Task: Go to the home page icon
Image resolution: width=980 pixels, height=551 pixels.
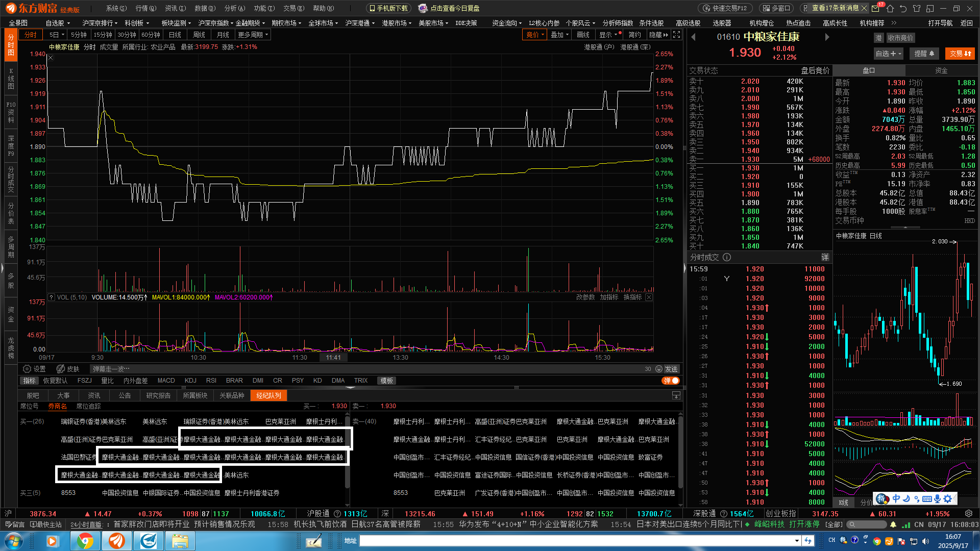Action: [x=890, y=8]
